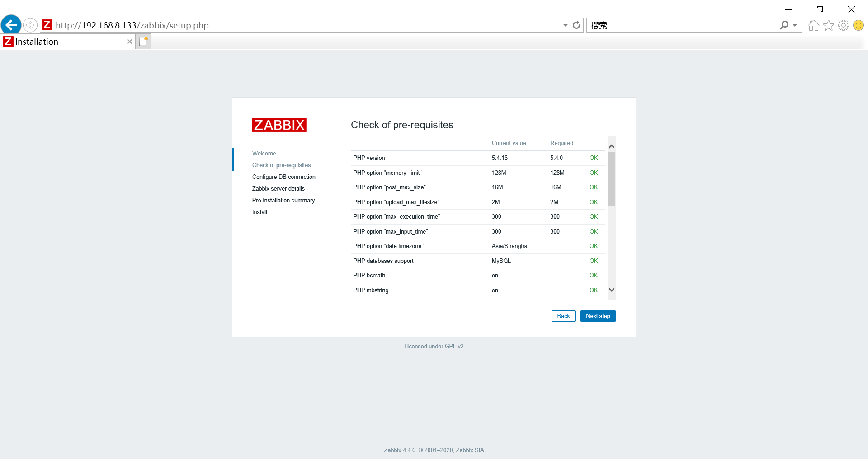
Task: Click the Required column header
Action: click(x=561, y=143)
